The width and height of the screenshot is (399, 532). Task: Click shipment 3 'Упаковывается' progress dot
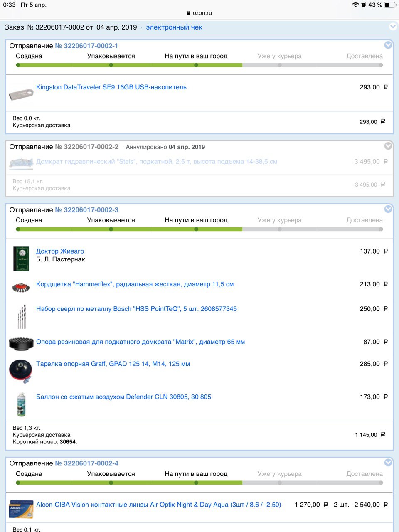click(111, 229)
